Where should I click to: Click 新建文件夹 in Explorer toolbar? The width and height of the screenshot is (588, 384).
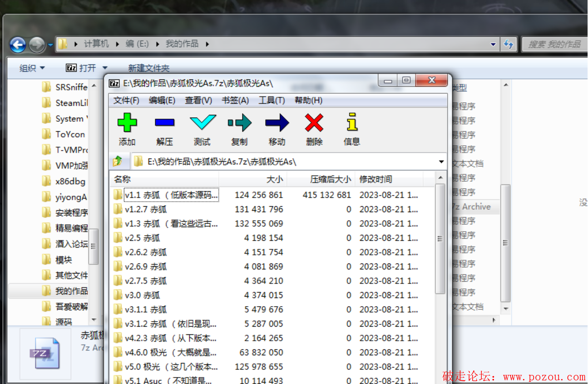click(x=149, y=68)
